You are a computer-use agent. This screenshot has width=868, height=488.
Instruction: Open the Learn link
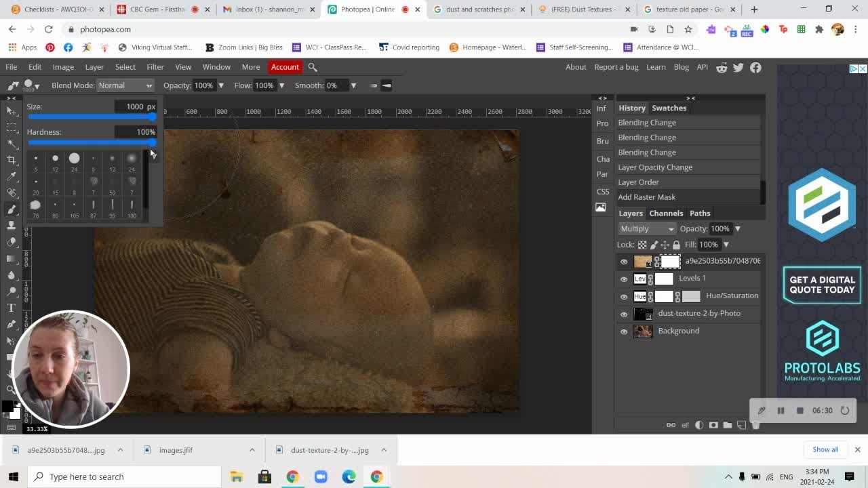click(x=656, y=67)
